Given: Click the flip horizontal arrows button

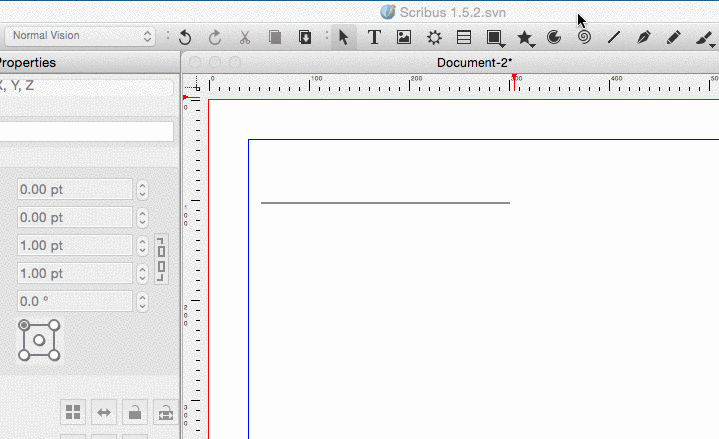Looking at the screenshot, I should [103, 411].
